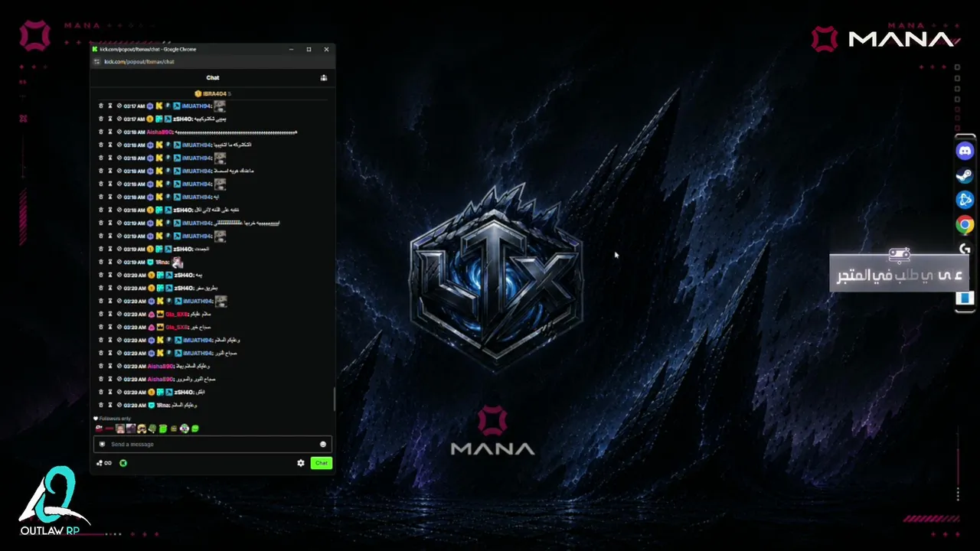Viewport: 980px width, 551px height.
Task: Click zSH4O username in 03:17 AM message
Action: coord(184,119)
